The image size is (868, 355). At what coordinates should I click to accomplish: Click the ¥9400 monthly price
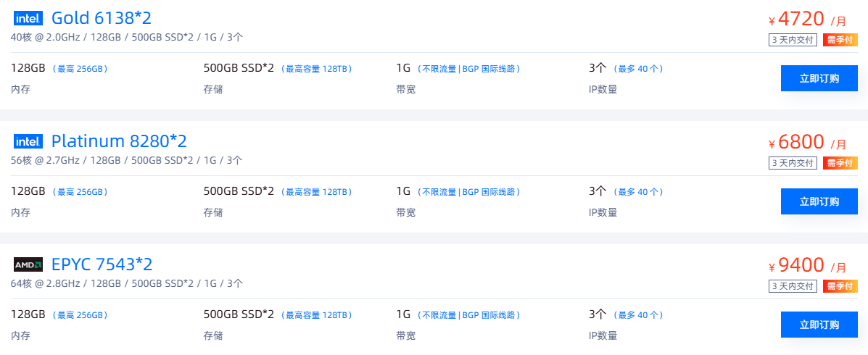pyautogui.click(x=801, y=265)
